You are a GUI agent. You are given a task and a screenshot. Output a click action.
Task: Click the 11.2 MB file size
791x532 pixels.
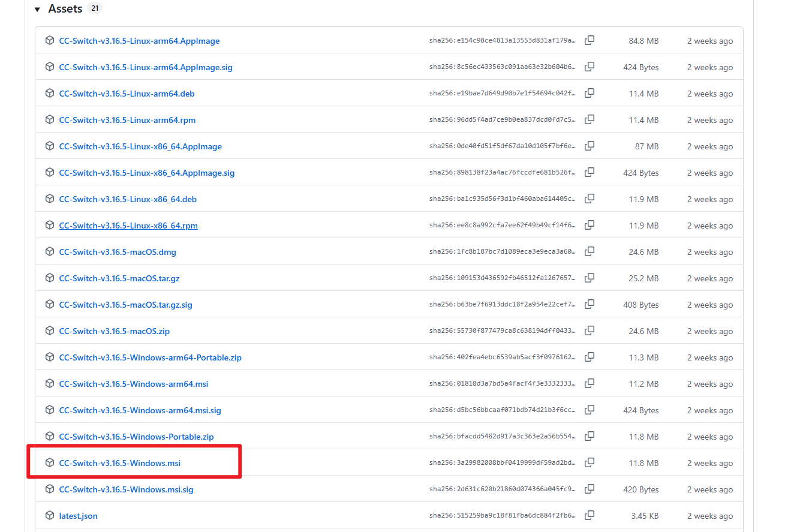coord(644,384)
